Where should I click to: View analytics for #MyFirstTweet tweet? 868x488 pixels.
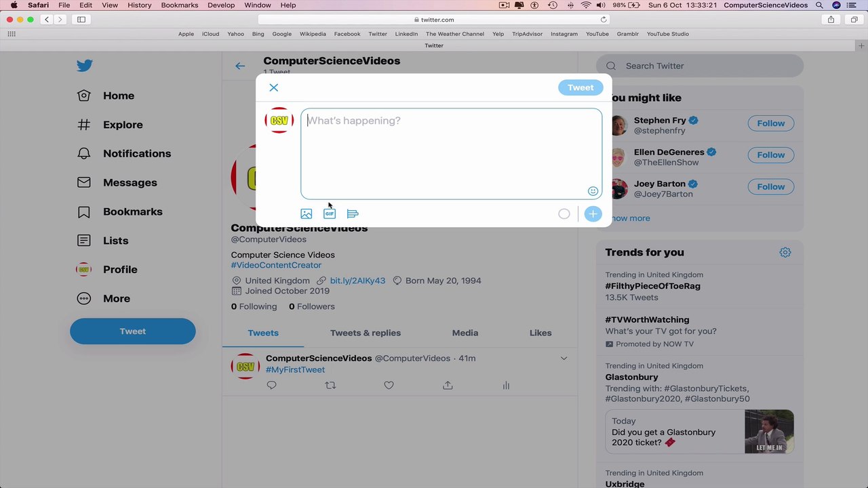(506, 385)
